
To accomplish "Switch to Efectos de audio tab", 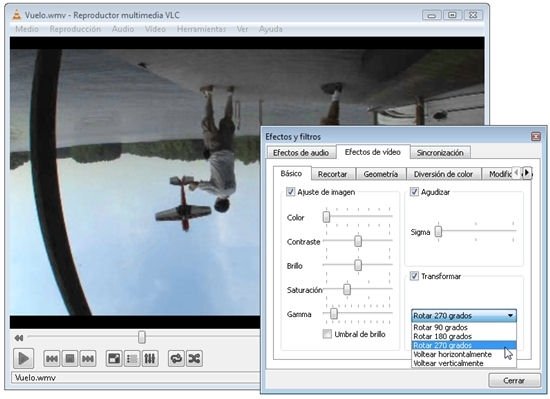I will (x=301, y=153).
